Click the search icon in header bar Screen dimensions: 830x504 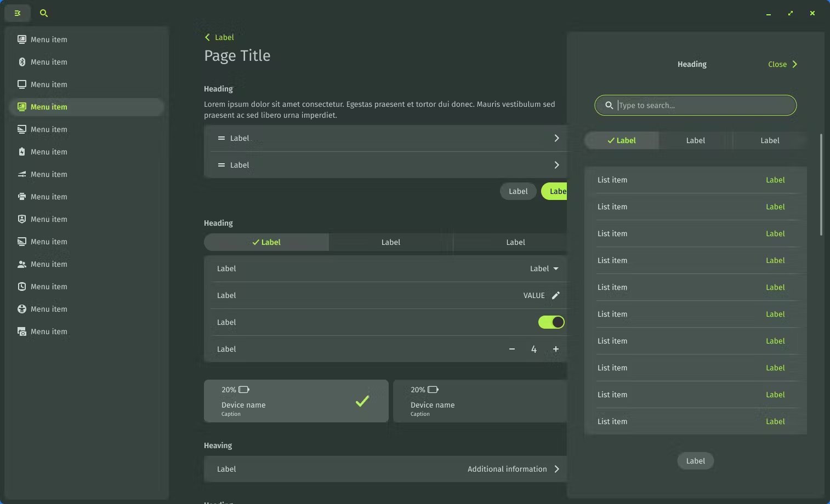(44, 13)
